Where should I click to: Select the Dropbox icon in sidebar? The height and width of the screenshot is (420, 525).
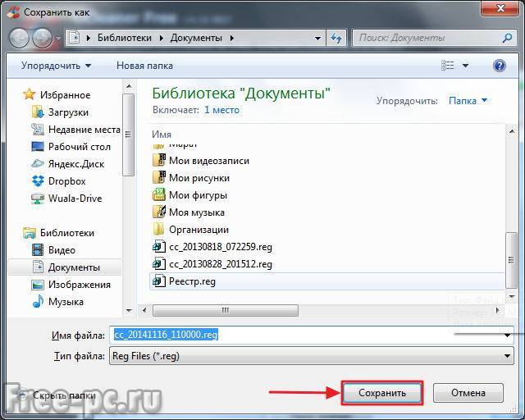(x=38, y=181)
